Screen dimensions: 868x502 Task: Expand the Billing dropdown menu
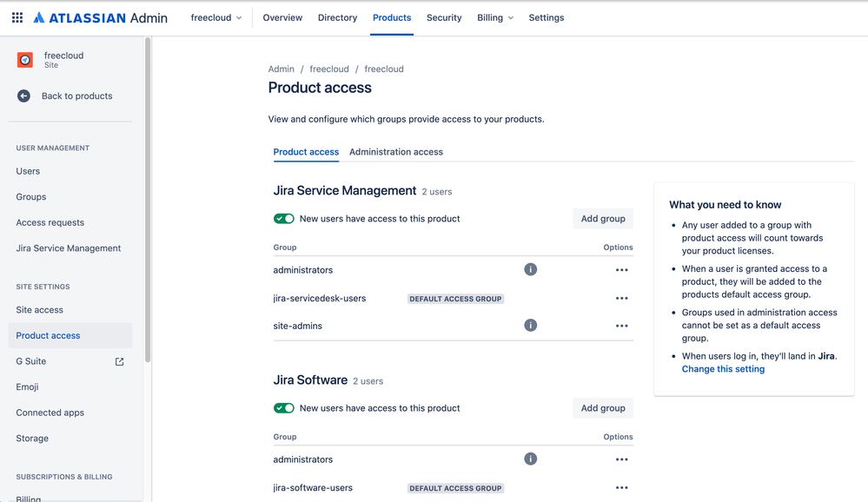point(495,17)
